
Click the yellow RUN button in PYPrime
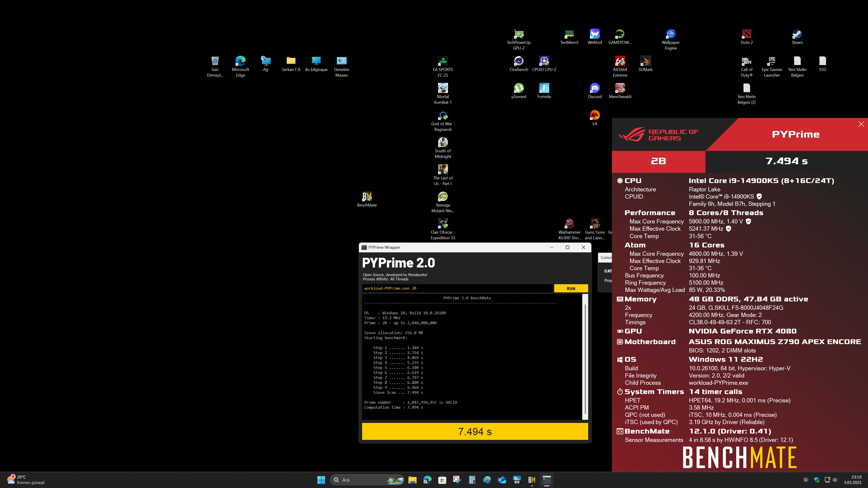pyautogui.click(x=571, y=288)
